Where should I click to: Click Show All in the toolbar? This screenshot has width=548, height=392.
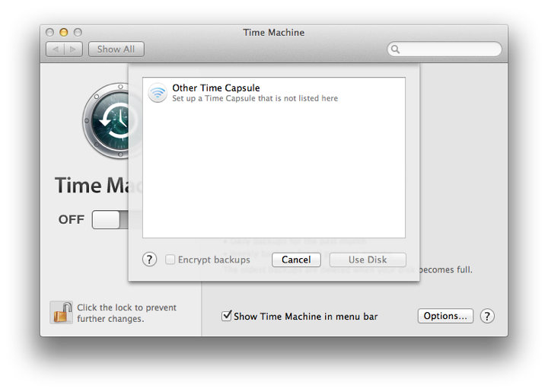[116, 49]
